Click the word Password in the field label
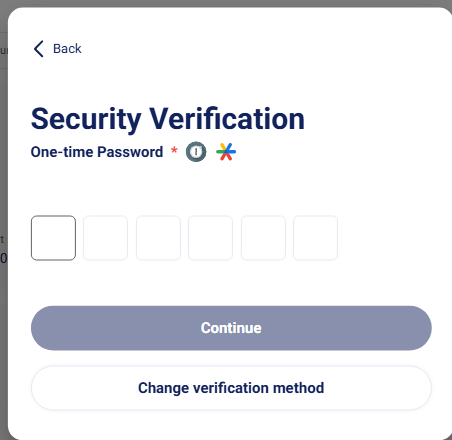This screenshot has width=452, height=440. click(x=130, y=152)
